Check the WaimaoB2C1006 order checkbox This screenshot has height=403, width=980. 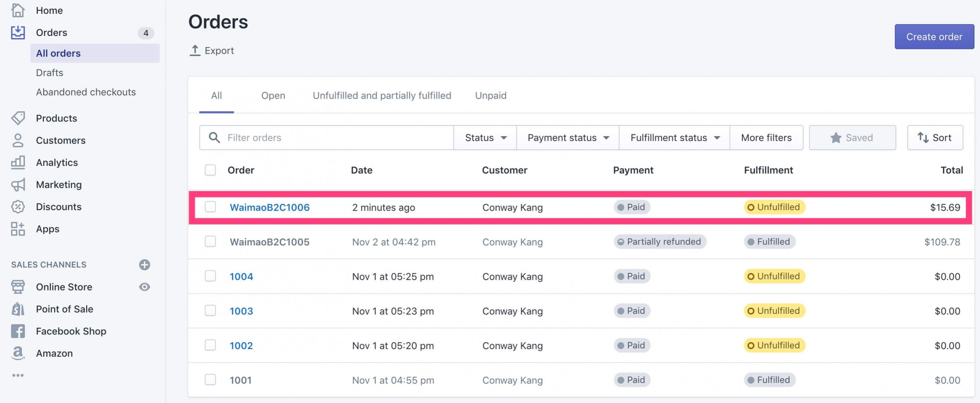coord(210,207)
